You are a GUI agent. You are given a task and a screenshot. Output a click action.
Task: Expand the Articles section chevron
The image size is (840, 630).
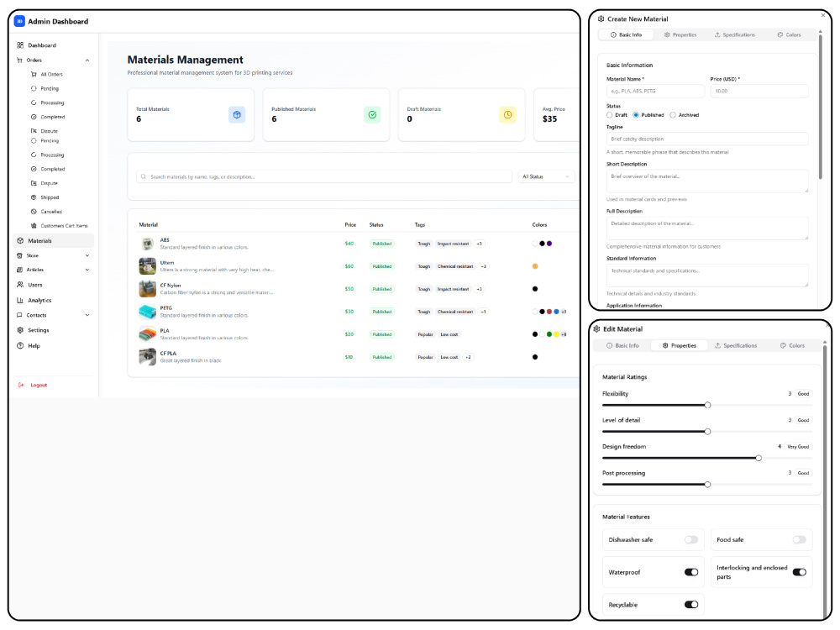pyautogui.click(x=87, y=270)
